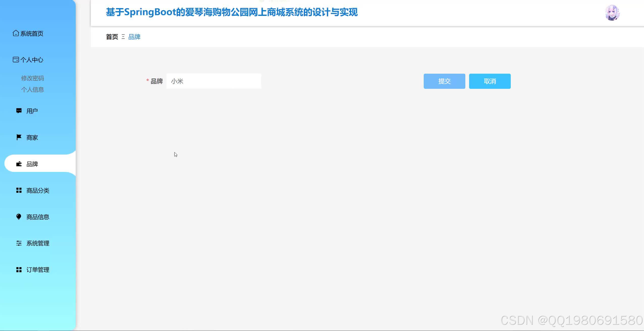This screenshot has height=331, width=644.
Task: Open 修改密码 from the personal center submenu
Action: [33, 78]
